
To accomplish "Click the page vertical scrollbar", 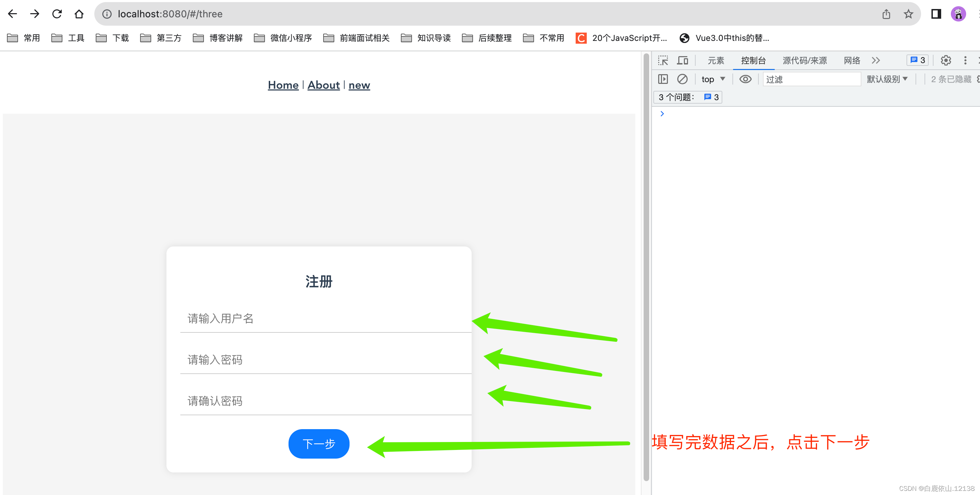I will point(646,266).
